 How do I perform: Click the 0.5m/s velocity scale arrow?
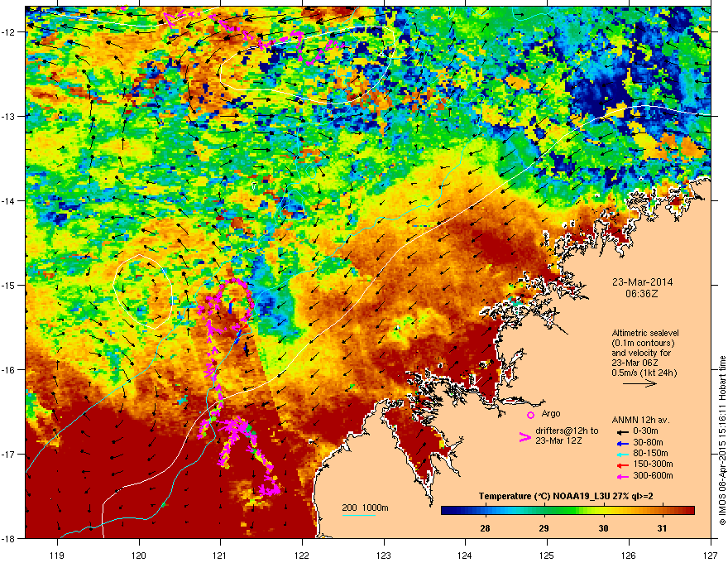tap(639, 383)
